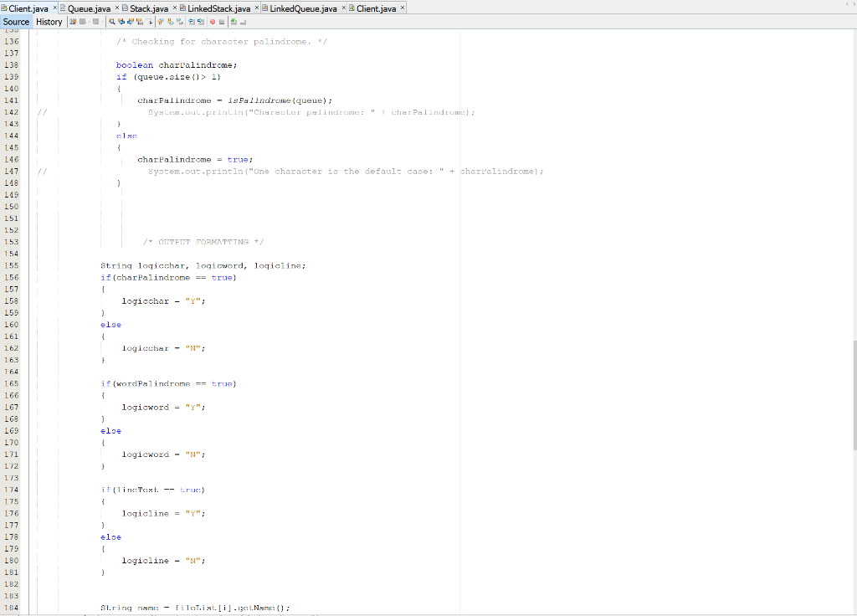Open the Queue.java tab
857x616 pixels.
[89, 8]
